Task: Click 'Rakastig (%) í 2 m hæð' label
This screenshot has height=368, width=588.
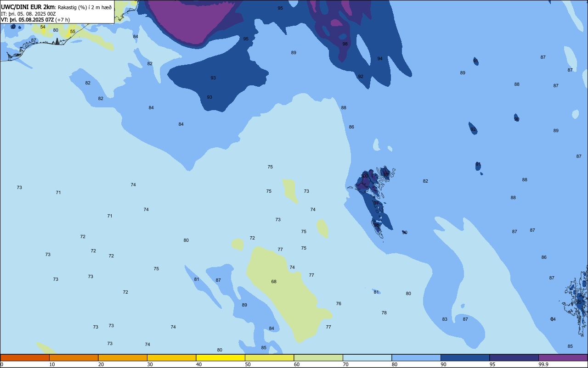Action: [85, 7]
